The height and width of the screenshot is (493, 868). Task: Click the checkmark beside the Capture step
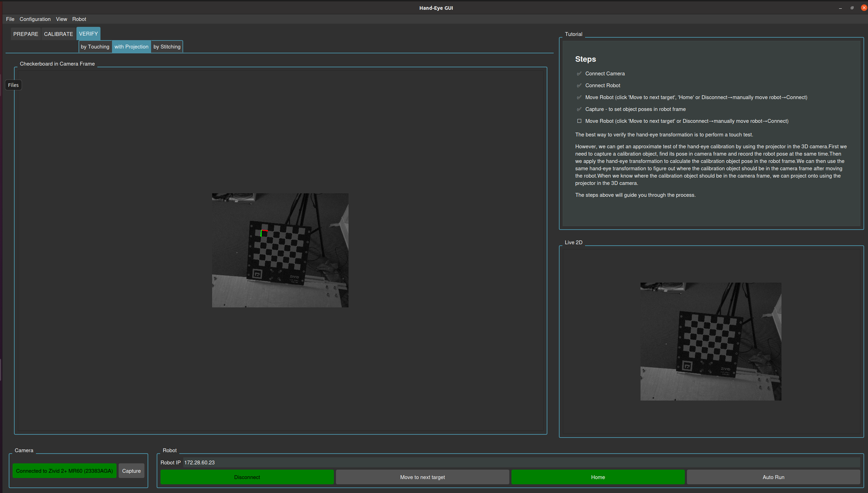(579, 109)
